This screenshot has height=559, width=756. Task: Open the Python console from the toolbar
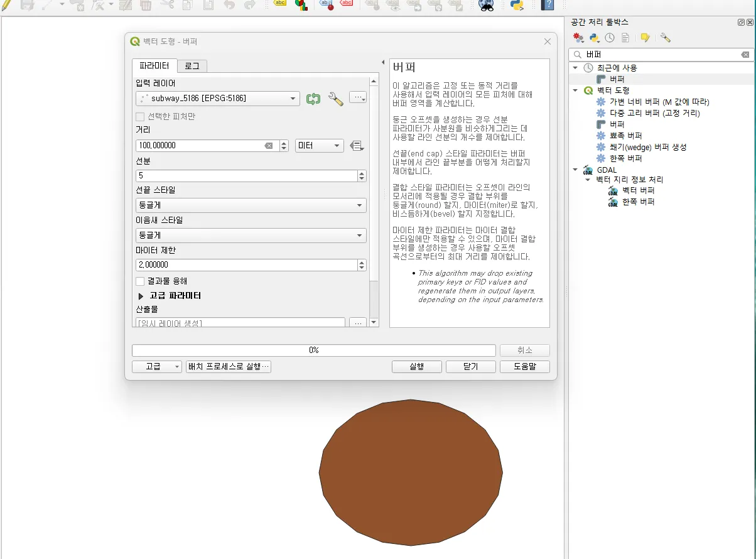517,6
